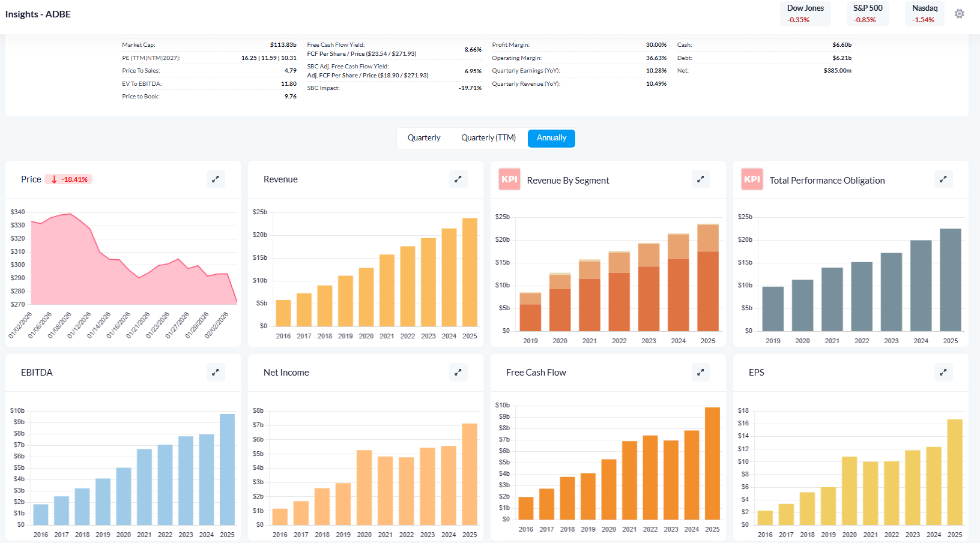This screenshot has width=980, height=543.
Task: Click the Total Performance Obligation expand icon
Action: pyautogui.click(x=943, y=179)
